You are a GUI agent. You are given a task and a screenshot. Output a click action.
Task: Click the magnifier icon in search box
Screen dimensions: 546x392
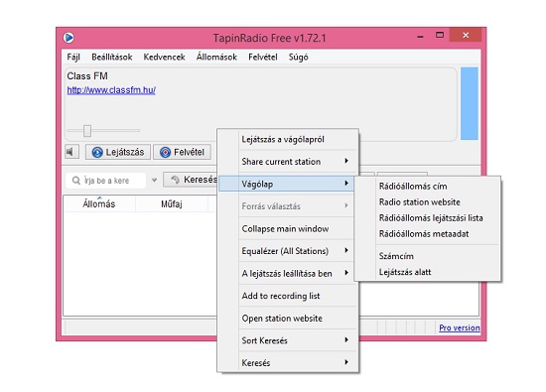(75, 181)
